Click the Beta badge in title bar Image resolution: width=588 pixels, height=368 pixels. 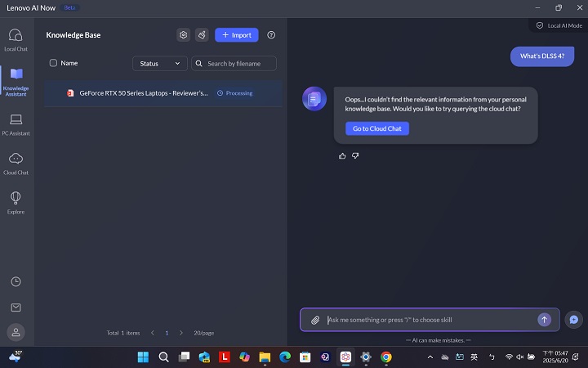pyautogui.click(x=69, y=7)
